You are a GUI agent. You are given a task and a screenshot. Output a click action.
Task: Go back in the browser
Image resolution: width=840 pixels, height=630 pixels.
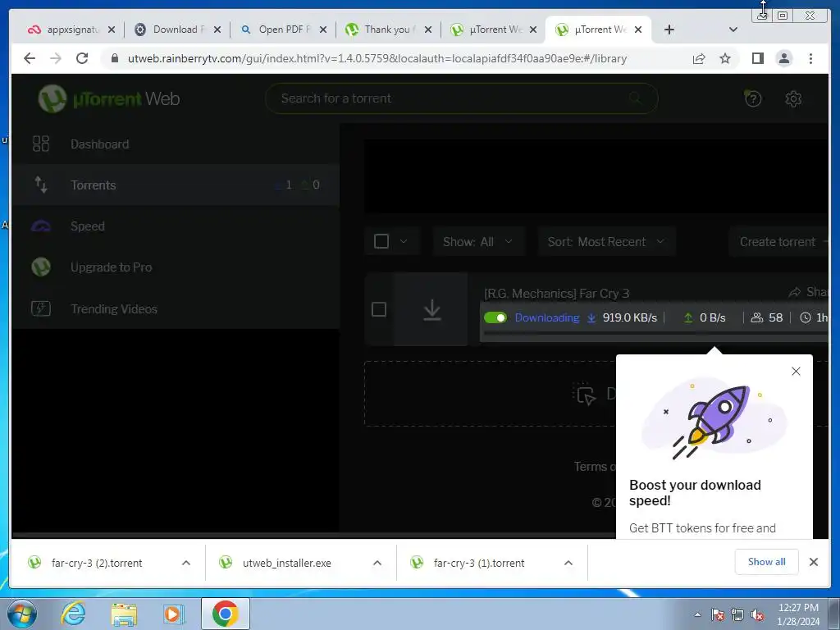pyautogui.click(x=30, y=58)
